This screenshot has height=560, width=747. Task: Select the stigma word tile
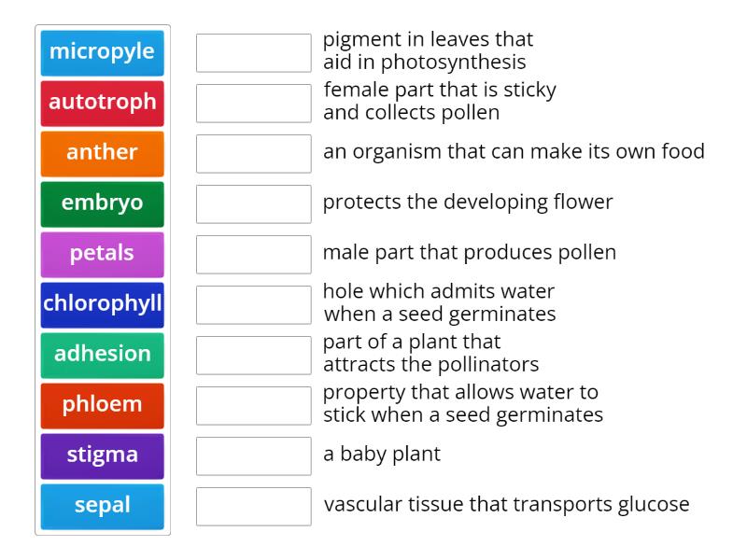[102, 455]
